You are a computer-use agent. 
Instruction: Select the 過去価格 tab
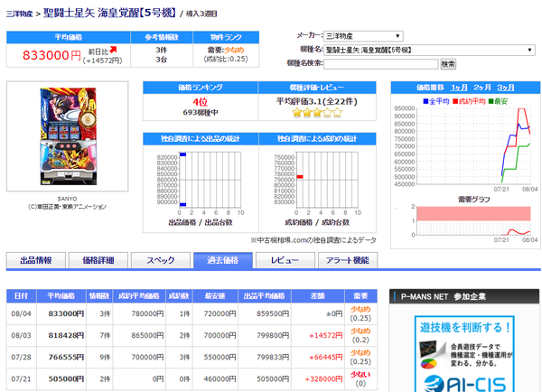[223, 260]
